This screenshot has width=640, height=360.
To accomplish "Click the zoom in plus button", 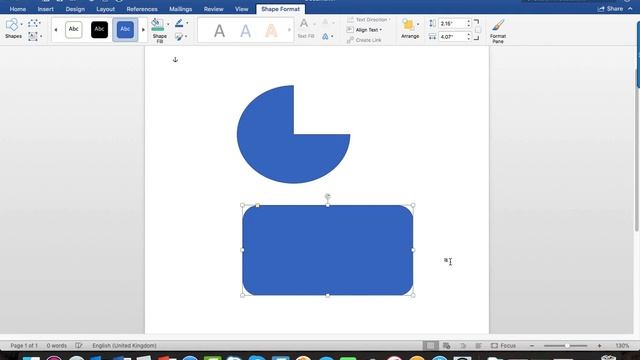I will click(599, 346).
